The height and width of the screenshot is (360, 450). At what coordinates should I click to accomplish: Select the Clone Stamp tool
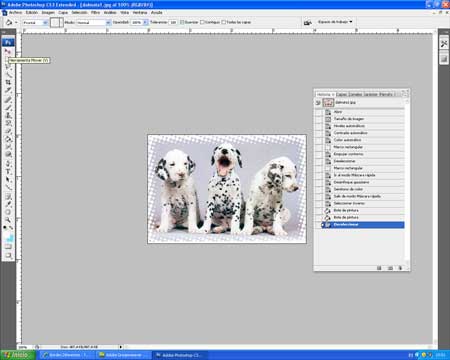[8, 115]
